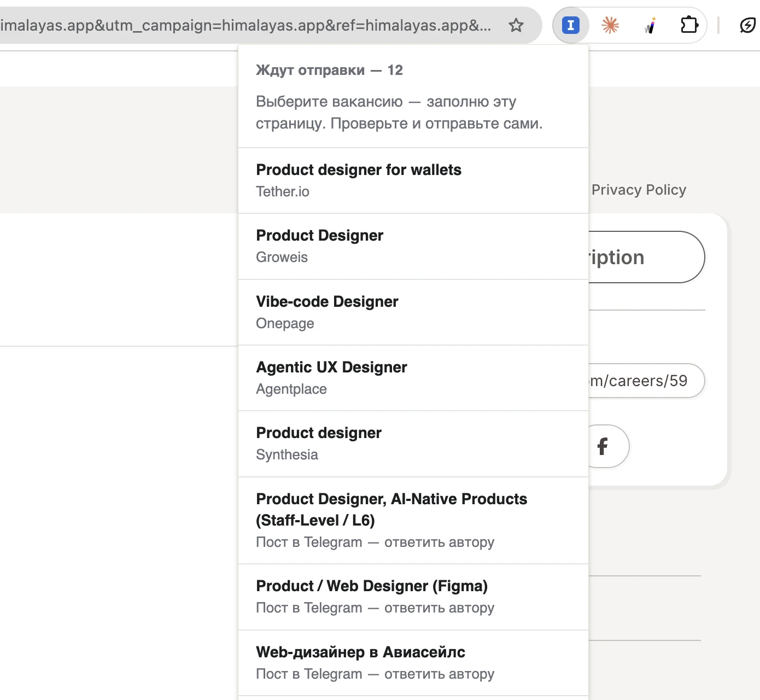This screenshot has width=760, height=700.
Task: Share the job via Facebook icon
Action: [603, 446]
